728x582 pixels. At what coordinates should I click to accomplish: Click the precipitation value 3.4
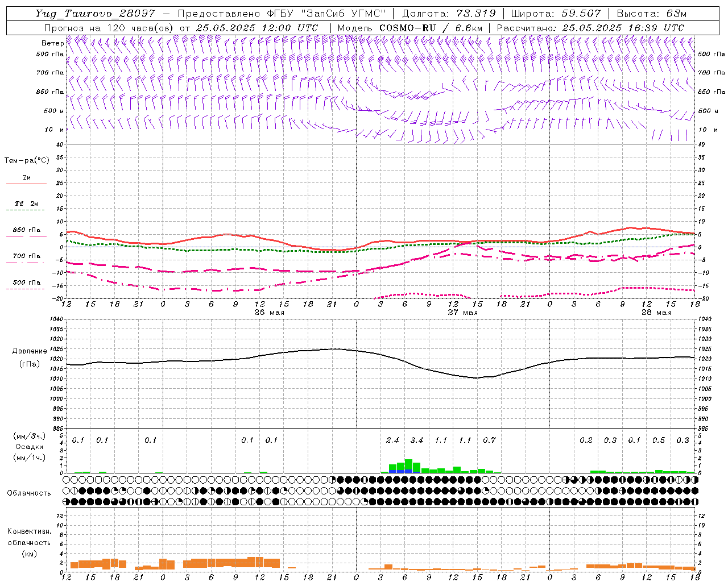point(417,440)
